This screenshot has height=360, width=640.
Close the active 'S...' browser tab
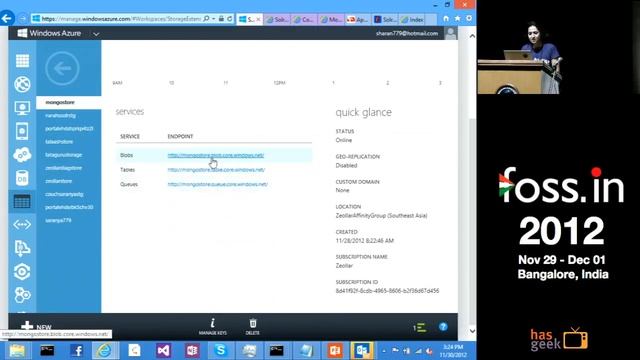point(258,19)
